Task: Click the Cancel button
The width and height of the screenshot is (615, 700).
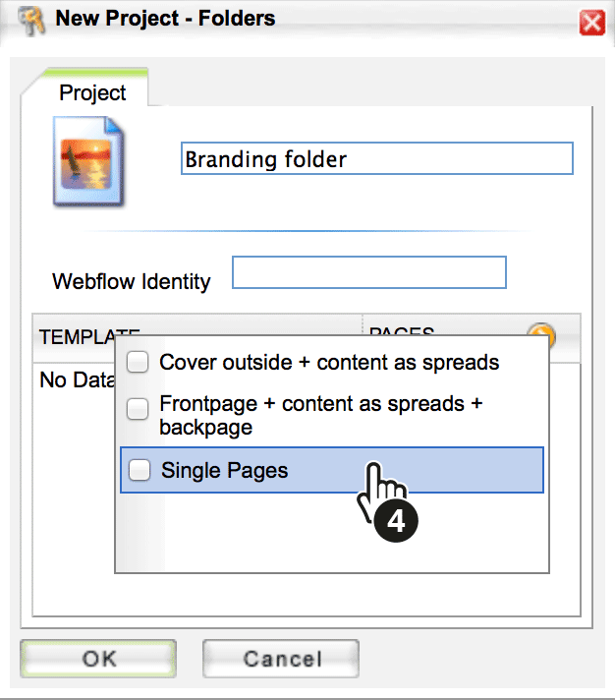Action: 281,659
